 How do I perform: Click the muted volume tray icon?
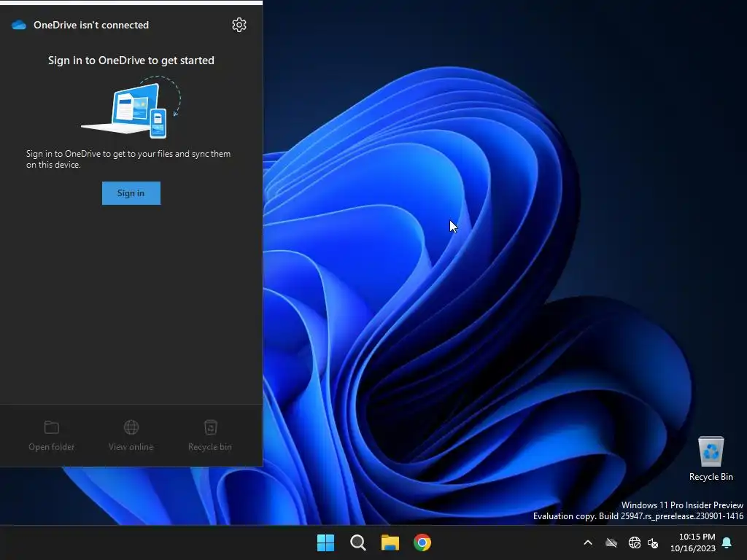653,542
